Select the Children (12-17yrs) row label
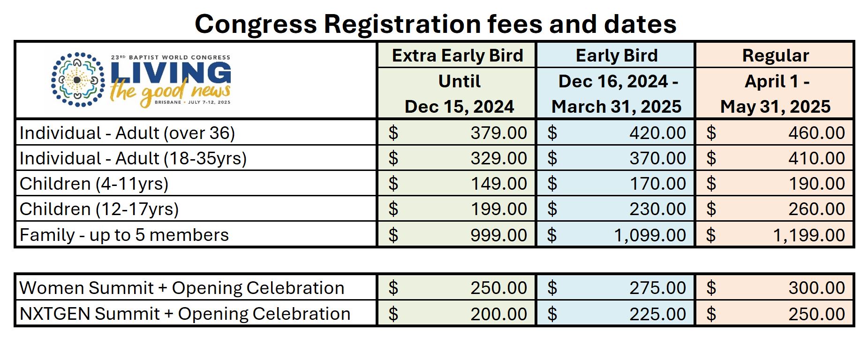The width and height of the screenshot is (868, 340). click(x=99, y=209)
